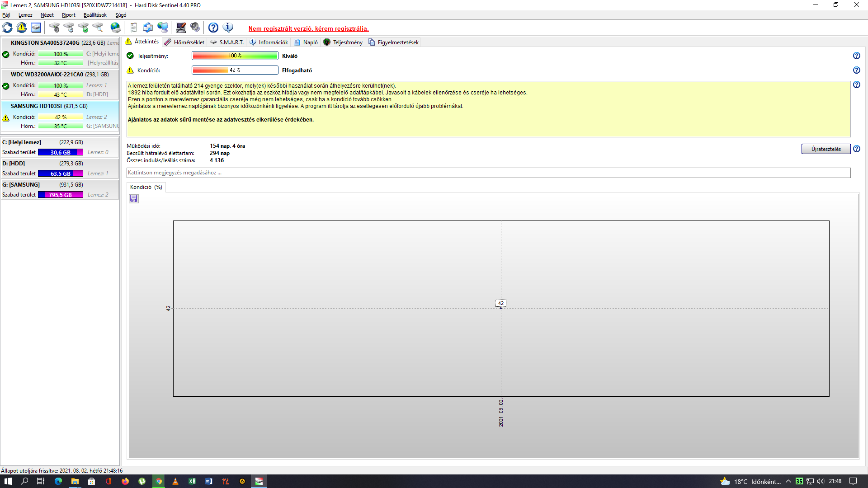Screen dimensions: 868x488
Task: Switch to the Napló tab
Action: [306, 42]
